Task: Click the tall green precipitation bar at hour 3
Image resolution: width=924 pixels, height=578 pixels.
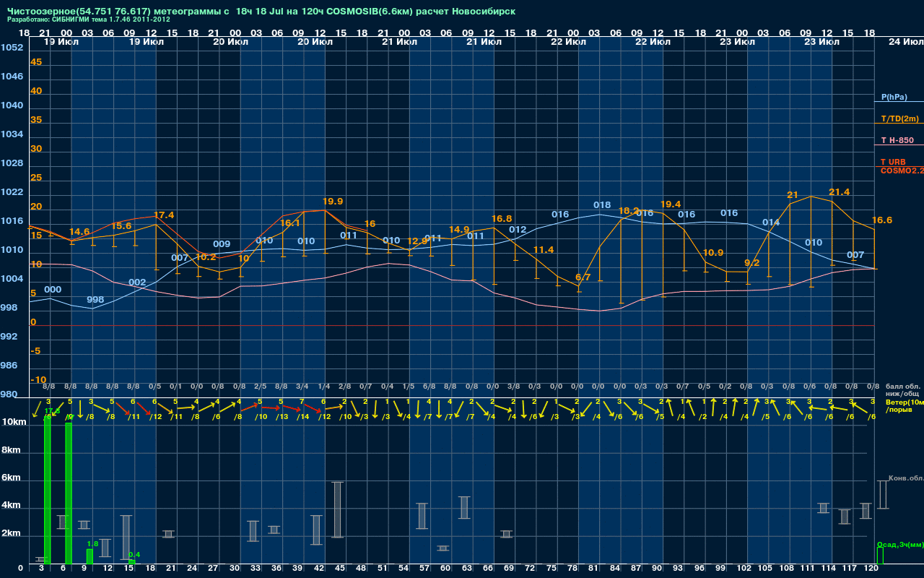Action: [x=47, y=491]
